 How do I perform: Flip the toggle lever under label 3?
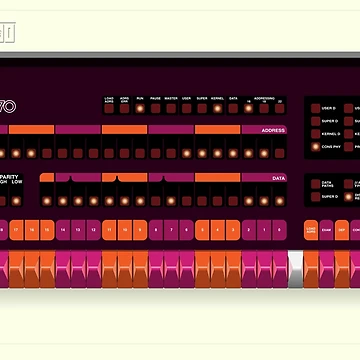tap(233, 269)
